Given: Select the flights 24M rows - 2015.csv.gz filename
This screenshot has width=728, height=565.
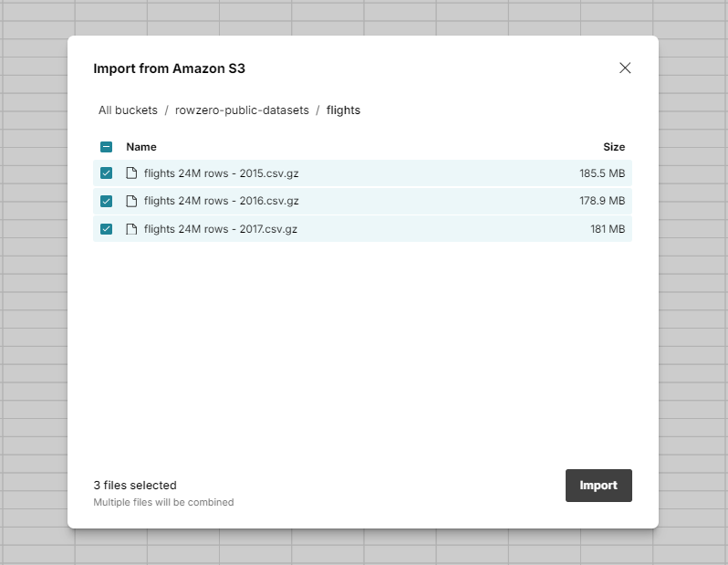Looking at the screenshot, I should tap(221, 173).
